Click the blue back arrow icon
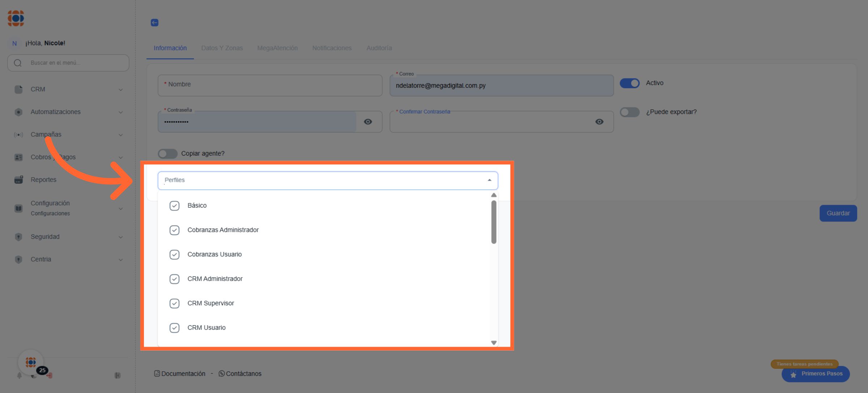This screenshot has width=868, height=393. pyautogui.click(x=154, y=23)
